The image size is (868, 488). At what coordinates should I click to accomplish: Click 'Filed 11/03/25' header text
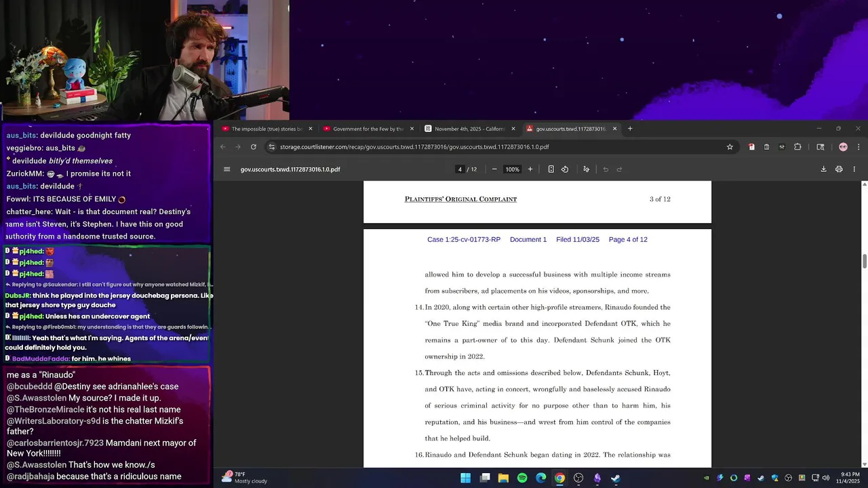(x=578, y=240)
